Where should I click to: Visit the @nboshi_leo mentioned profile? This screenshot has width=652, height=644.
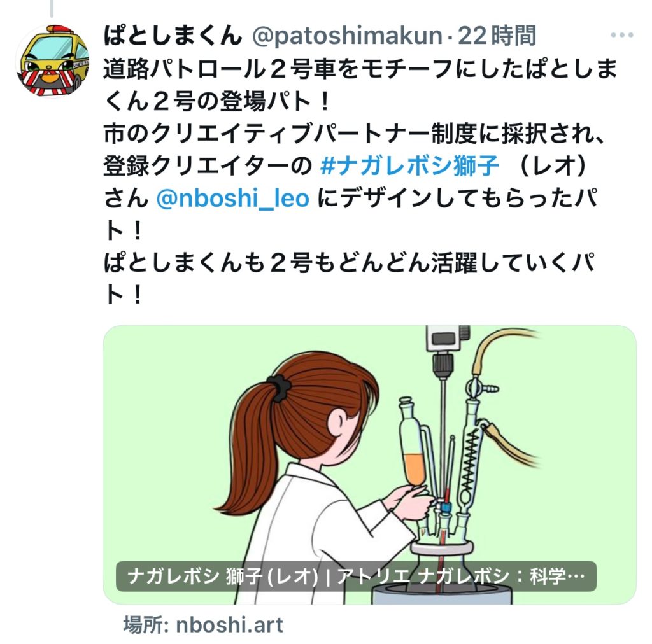click(x=233, y=198)
